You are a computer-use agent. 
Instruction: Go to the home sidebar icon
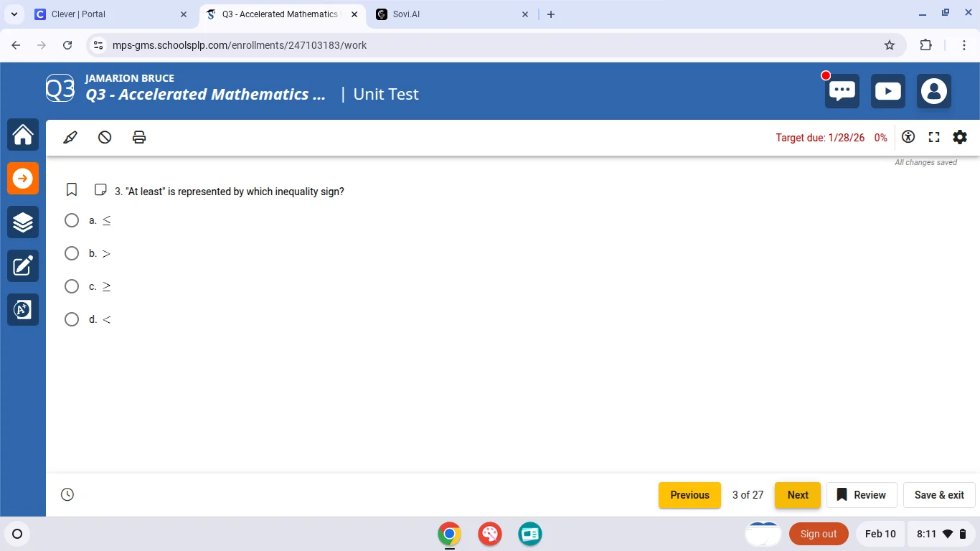pos(23,134)
